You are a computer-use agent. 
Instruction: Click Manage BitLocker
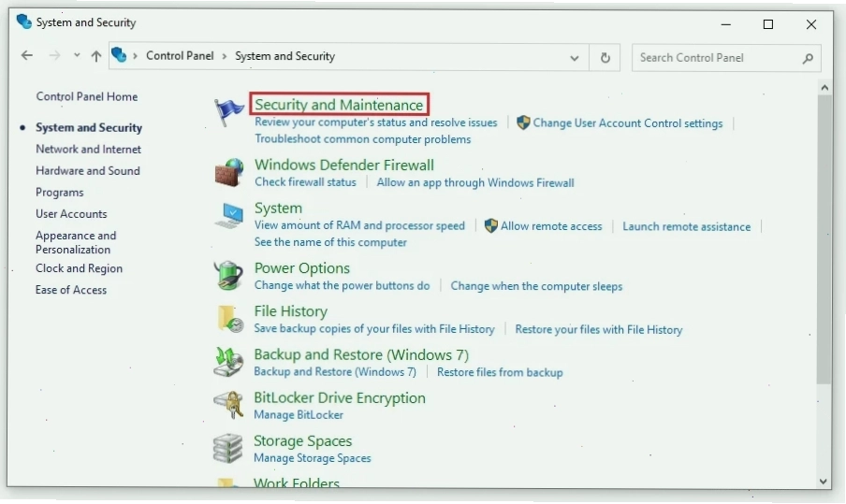click(x=299, y=415)
